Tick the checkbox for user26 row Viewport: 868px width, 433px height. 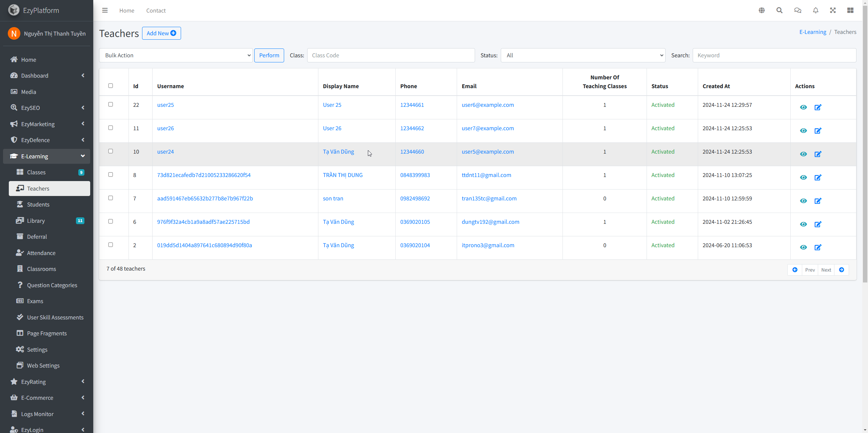111,128
